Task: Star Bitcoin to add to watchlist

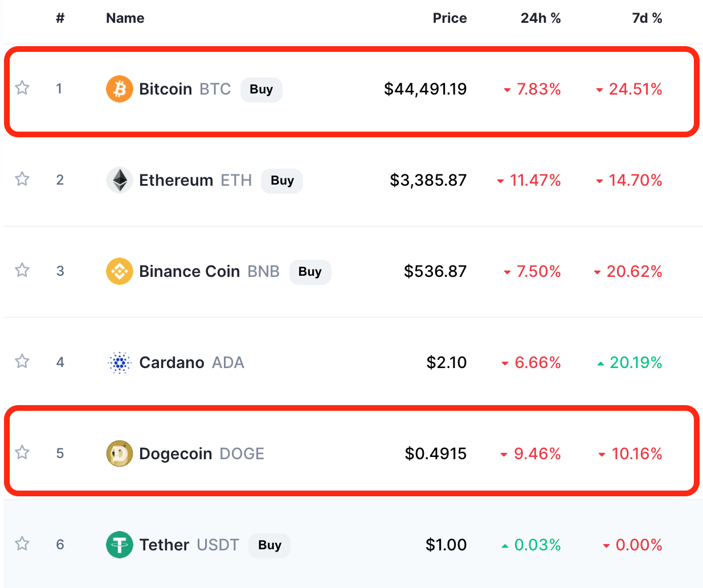Action: click(x=22, y=88)
